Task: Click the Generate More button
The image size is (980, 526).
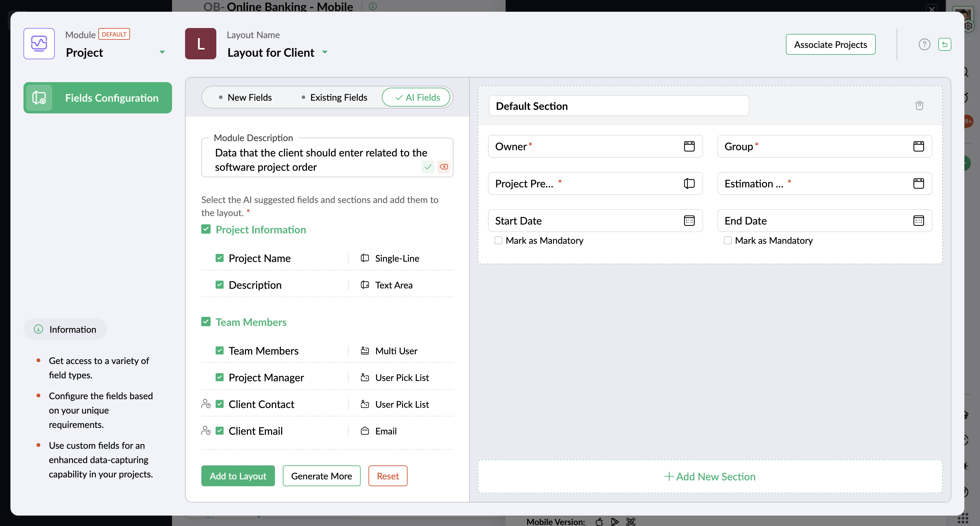Action: pyautogui.click(x=322, y=476)
